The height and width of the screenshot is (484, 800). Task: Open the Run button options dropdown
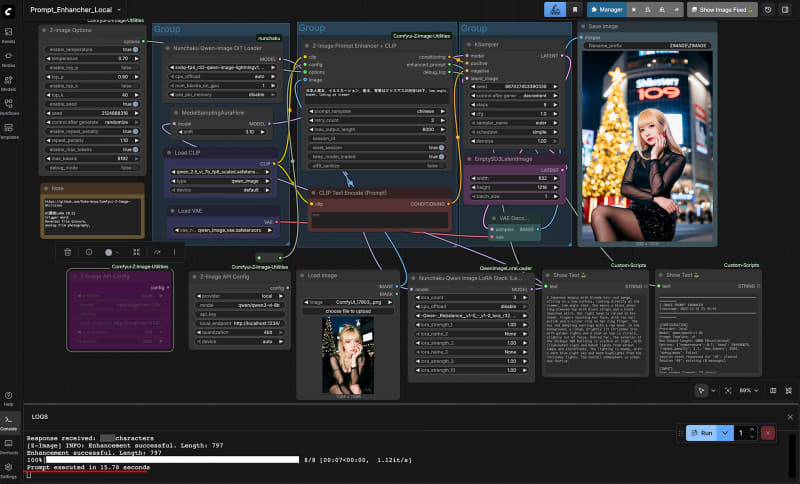click(x=725, y=433)
